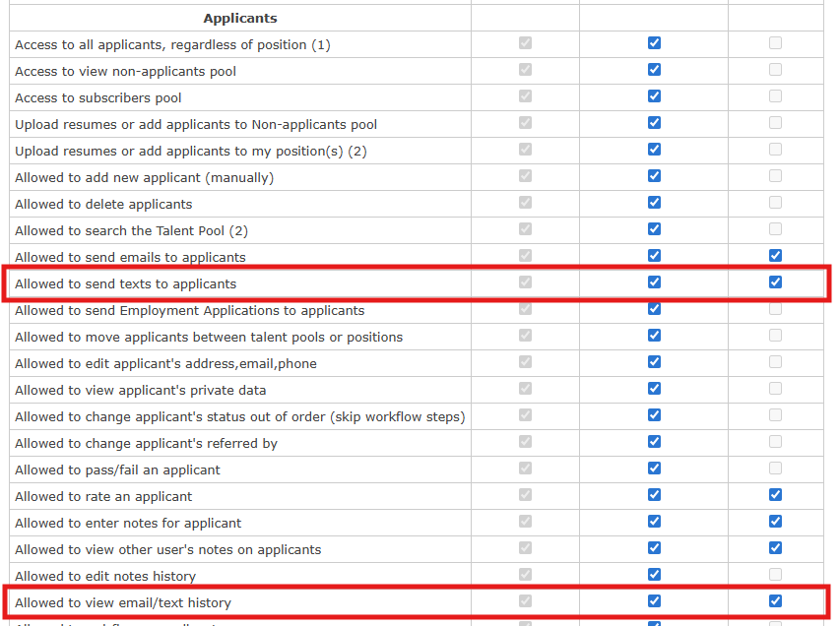840x626 pixels.
Task: Toggle middle checkbox for Allowed to pass/fail an applicant
Action: coord(654,469)
